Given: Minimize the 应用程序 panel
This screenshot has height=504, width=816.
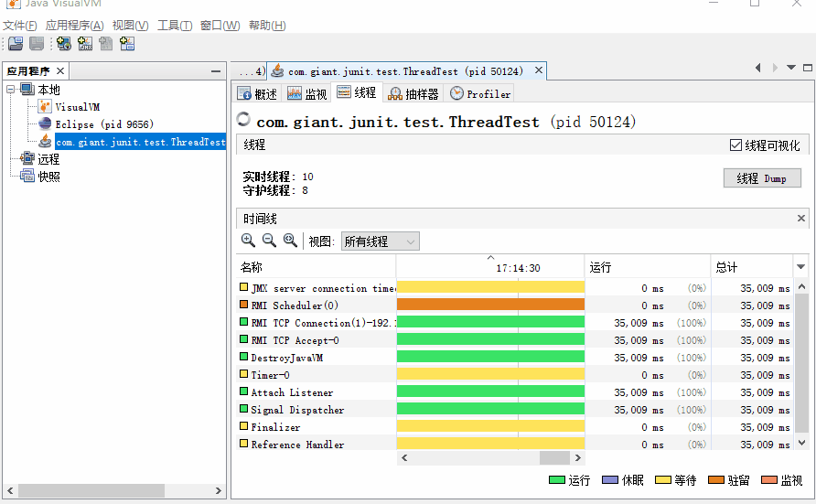Looking at the screenshot, I should pos(216,71).
